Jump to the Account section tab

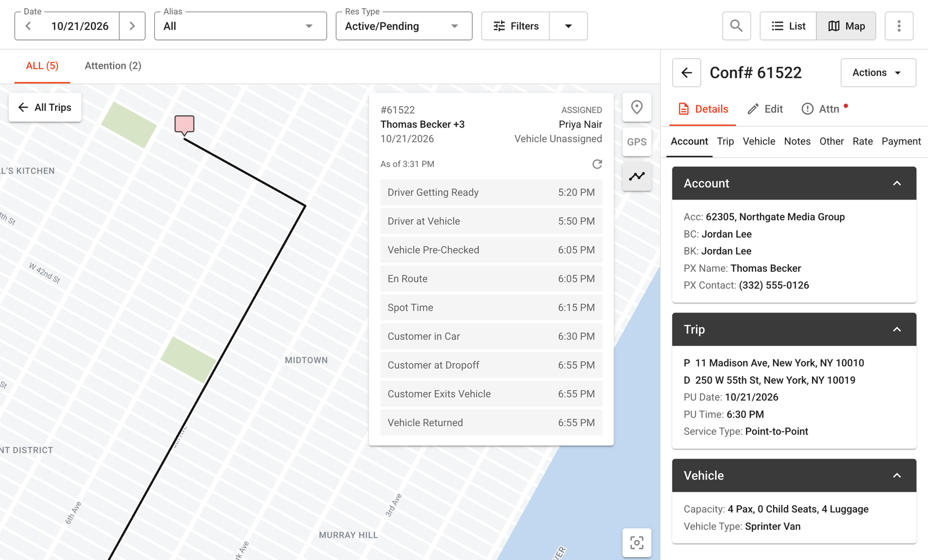(x=689, y=141)
